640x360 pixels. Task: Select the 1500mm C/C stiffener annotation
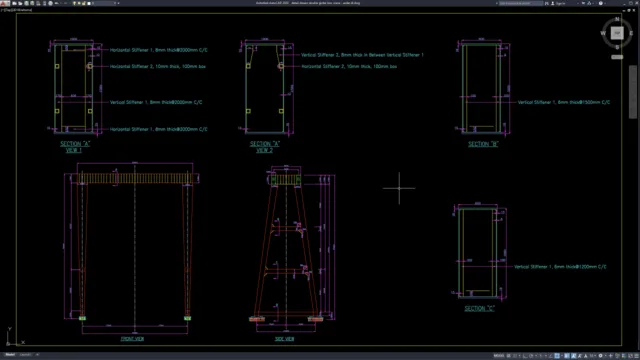(564, 102)
